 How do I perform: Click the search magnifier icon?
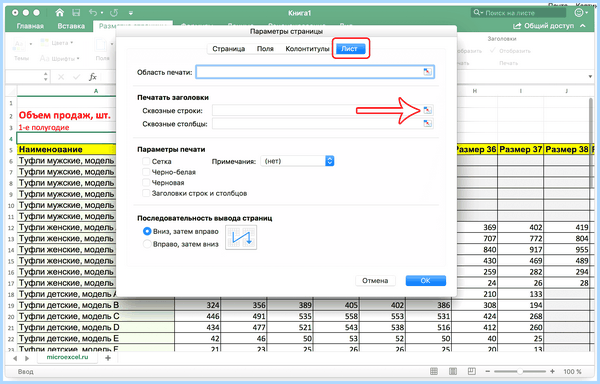[x=477, y=13]
